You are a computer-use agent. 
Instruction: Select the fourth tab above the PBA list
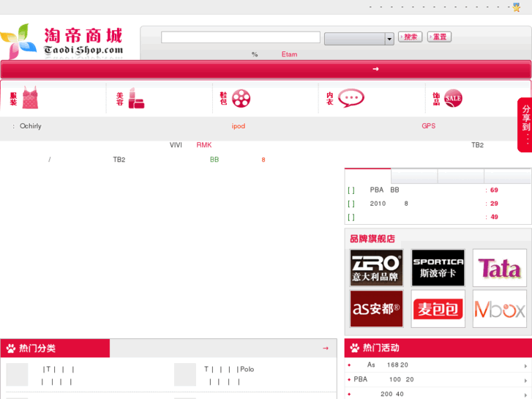508,176
